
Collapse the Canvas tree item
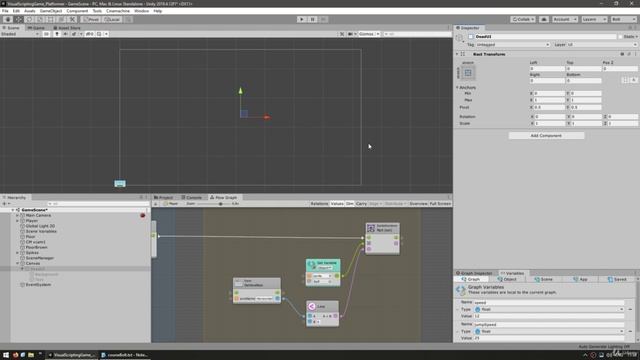[17, 263]
